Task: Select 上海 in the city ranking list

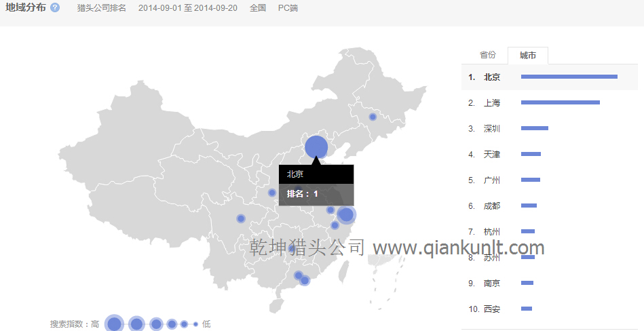Action: point(491,103)
